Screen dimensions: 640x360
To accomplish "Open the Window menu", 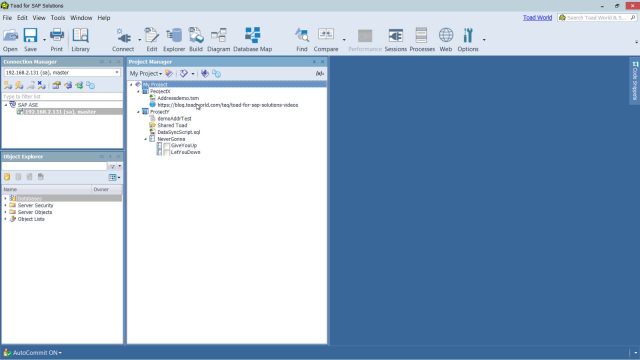I will click(81, 18).
